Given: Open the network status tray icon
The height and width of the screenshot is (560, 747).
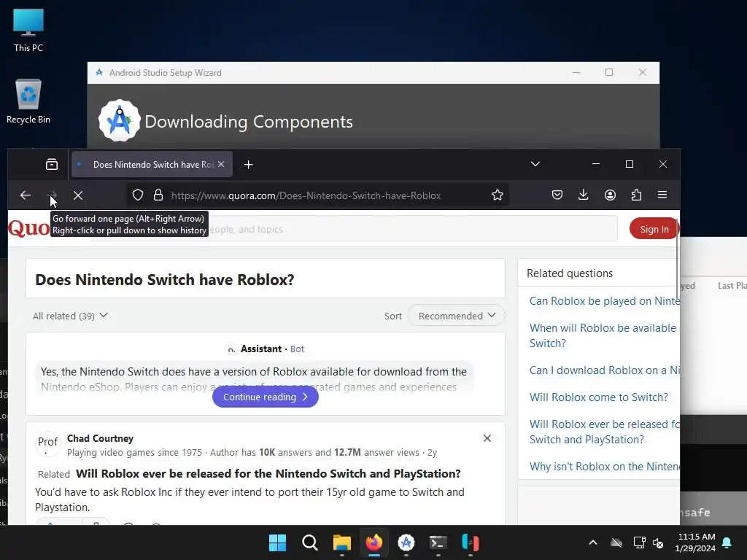Looking at the screenshot, I should pyautogui.click(x=639, y=542).
